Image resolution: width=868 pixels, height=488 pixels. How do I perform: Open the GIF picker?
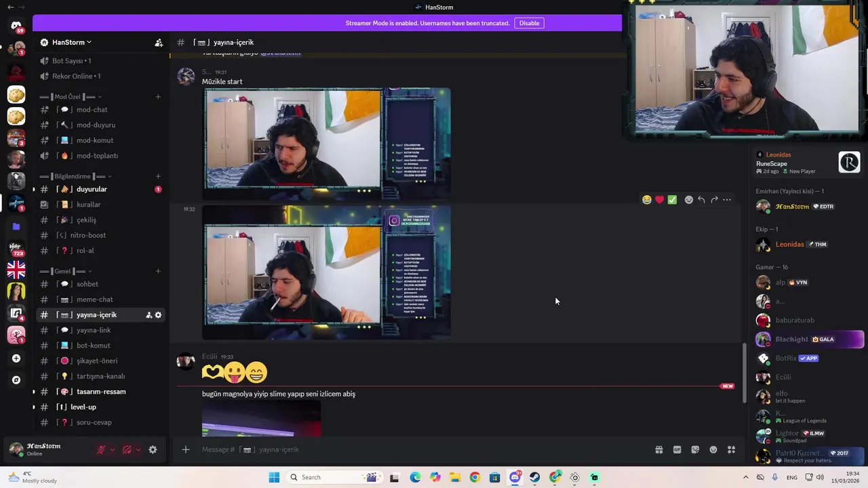677,449
